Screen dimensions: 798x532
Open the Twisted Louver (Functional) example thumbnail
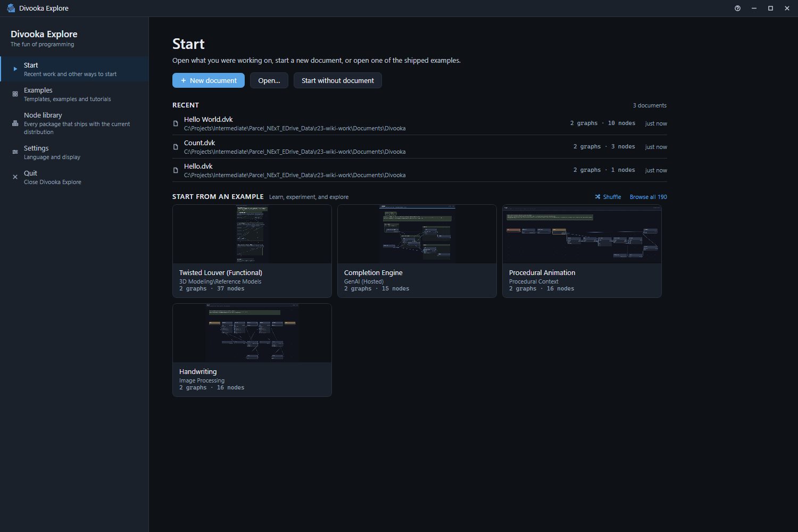coord(252,234)
